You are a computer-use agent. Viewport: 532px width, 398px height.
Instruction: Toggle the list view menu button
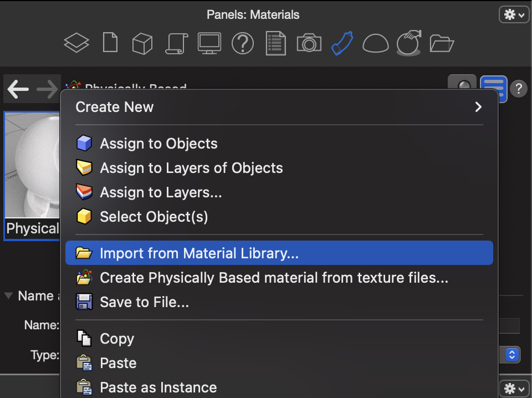(x=494, y=89)
